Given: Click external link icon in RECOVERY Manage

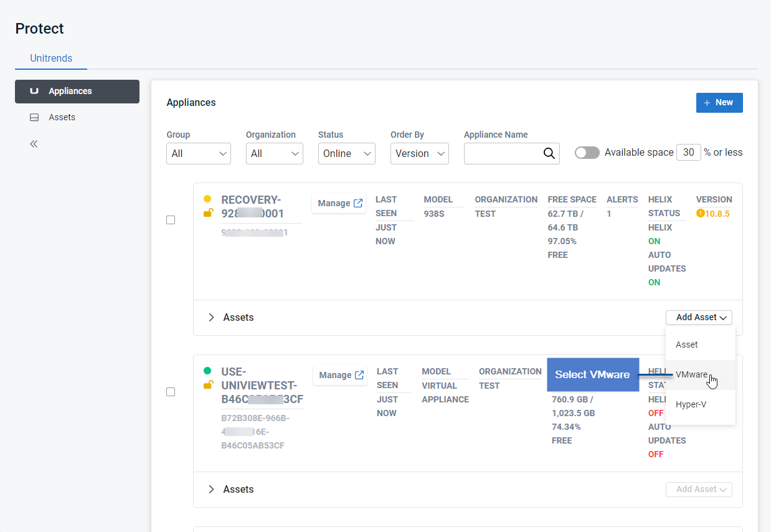Looking at the screenshot, I should (358, 203).
